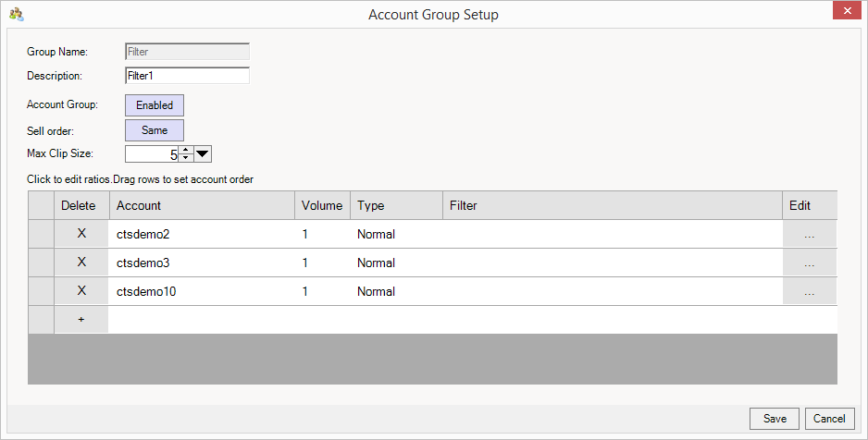Image resolution: width=868 pixels, height=440 pixels.
Task: Cancel the account group setup
Action: (x=830, y=419)
